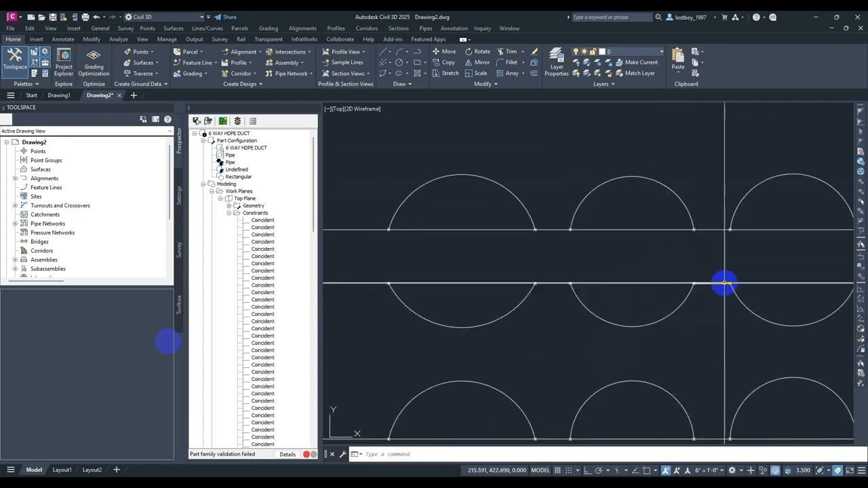Open the layer 0 dropdown list

[x=661, y=52]
